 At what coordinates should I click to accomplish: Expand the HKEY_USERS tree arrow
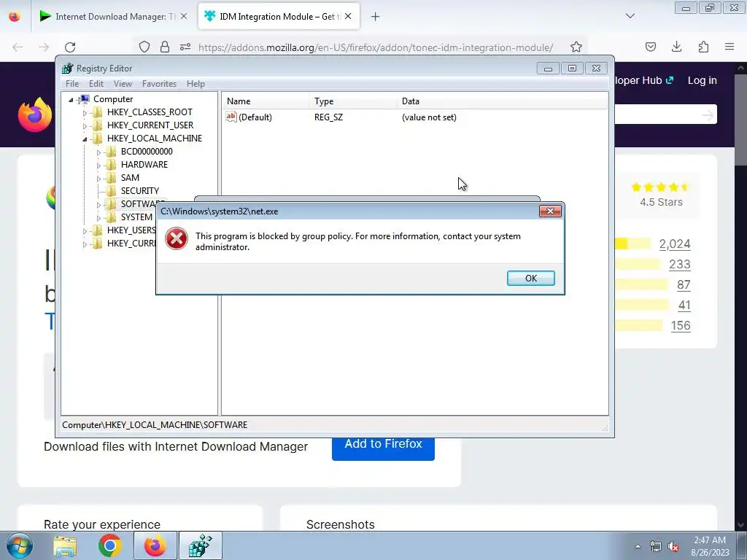coord(85,231)
